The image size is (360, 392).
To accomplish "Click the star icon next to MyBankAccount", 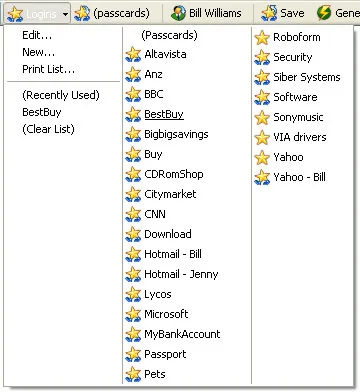I will pyautogui.click(x=133, y=334).
